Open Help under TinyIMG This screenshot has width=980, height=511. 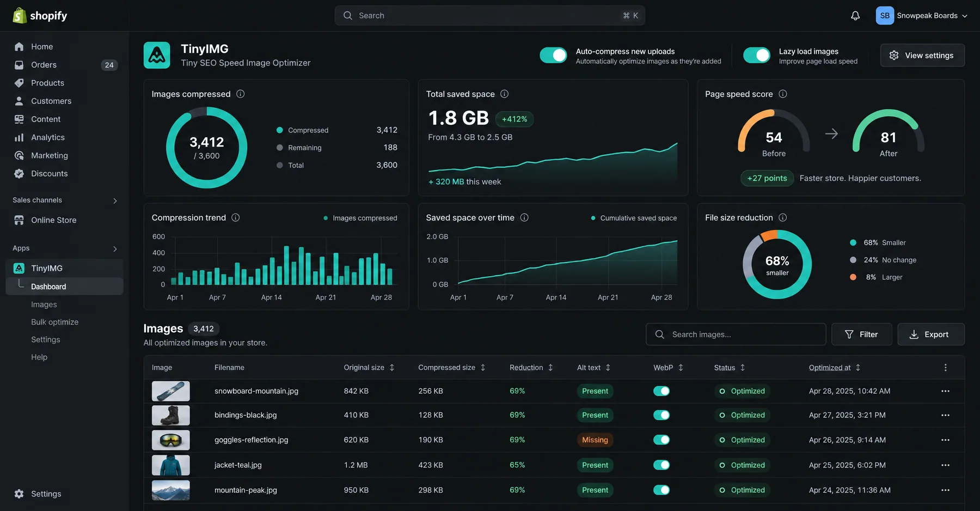(39, 357)
